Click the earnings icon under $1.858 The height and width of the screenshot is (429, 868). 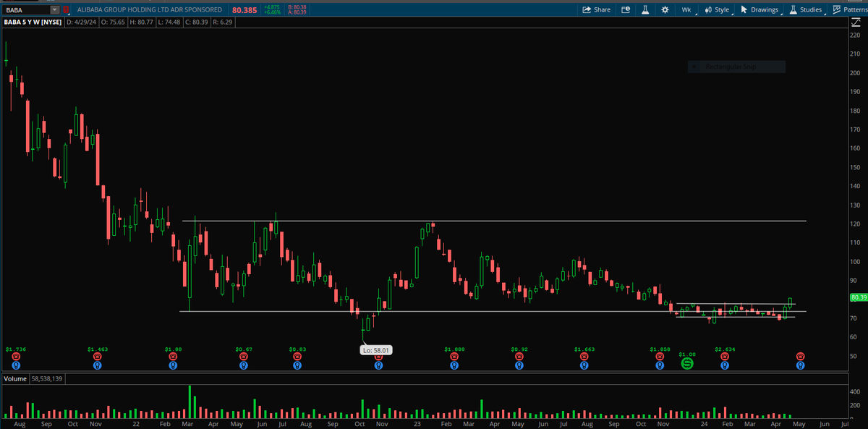click(660, 357)
